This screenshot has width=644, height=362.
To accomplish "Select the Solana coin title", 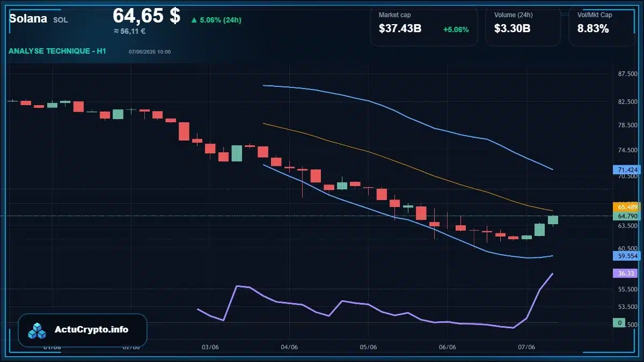I will (x=28, y=18).
